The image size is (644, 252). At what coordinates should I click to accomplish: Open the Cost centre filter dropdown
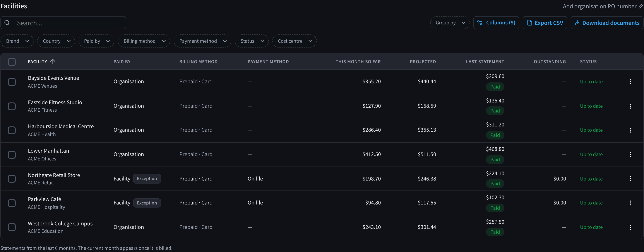[295, 41]
